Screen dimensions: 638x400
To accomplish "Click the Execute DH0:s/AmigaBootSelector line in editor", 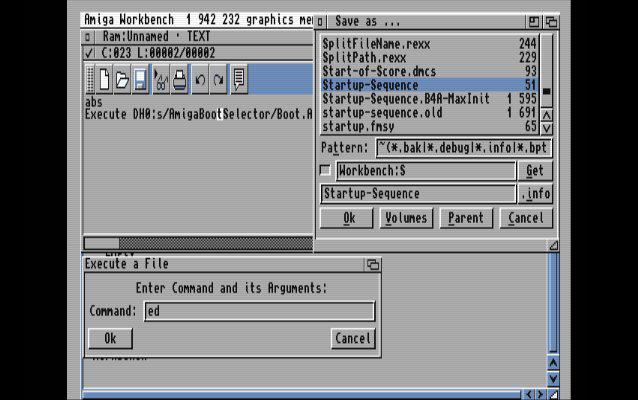I will pos(199,114).
